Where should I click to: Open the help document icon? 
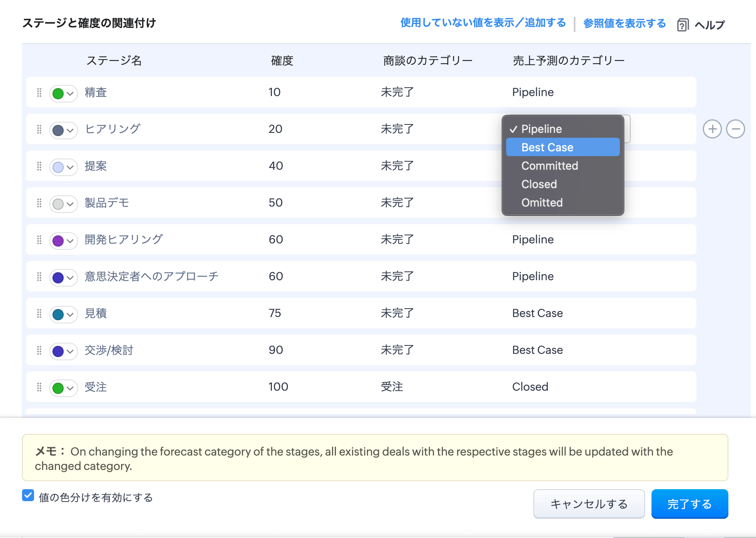pos(683,25)
